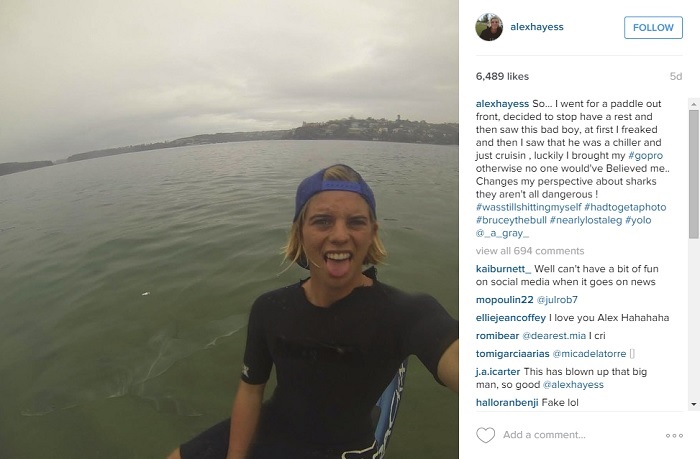Open the @micadelatorre mention
This screenshot has width=700, height=459.
point(589,354)
